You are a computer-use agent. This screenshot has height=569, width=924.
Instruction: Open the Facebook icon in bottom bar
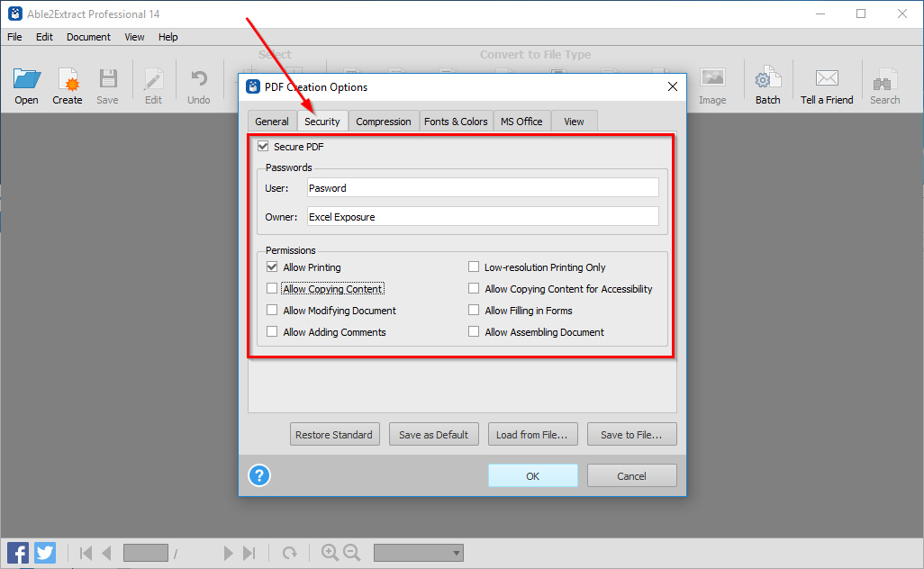pos(18,553)
